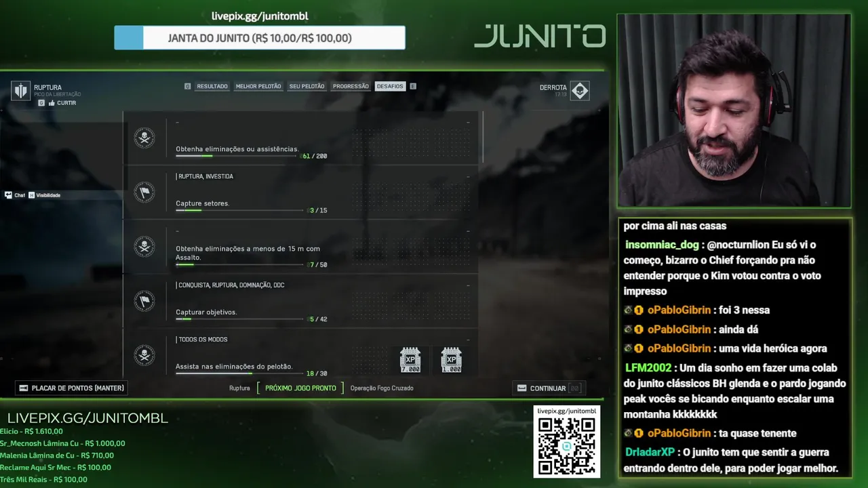Click 'Sr_Mecnosh Lâmina Cu - R$ 1.000,00' entry
The image size is (868, 488).
pos(62,443)
